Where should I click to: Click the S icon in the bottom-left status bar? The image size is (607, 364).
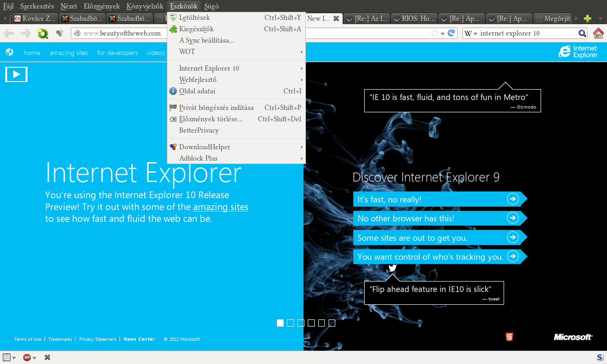[7, 357]
